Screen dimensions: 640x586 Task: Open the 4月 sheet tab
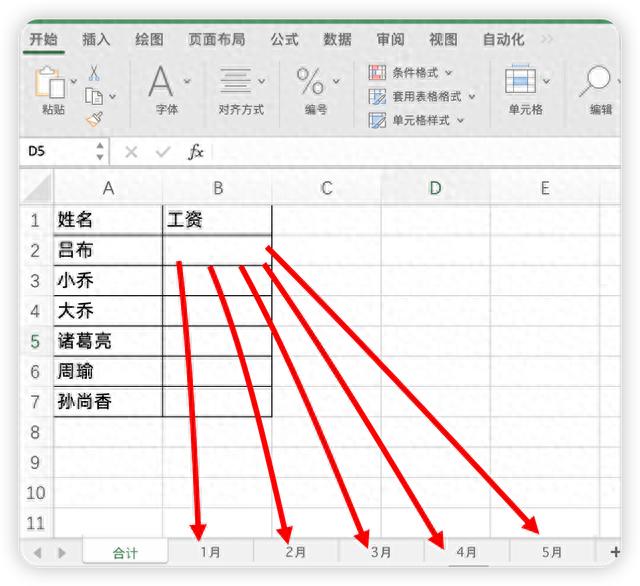click(467, 552)
